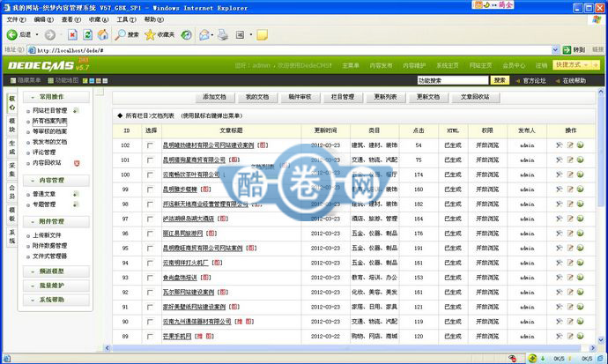Click the small icon beside 普通文章
Viewport: 608px width, 364px height.
76,194
